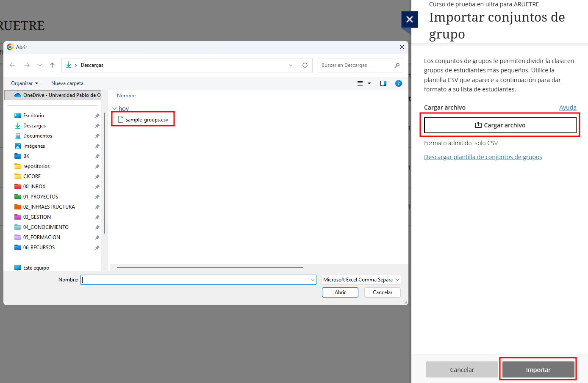The width and height of the screenshot is (588, 383).
Task: Click the back navigation arrow
Action: click(12, 65)
